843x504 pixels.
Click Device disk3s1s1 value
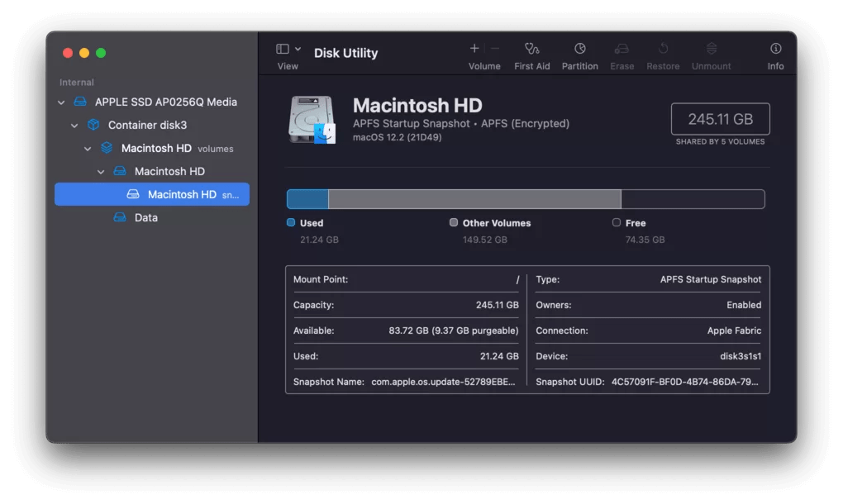(741, 356)
